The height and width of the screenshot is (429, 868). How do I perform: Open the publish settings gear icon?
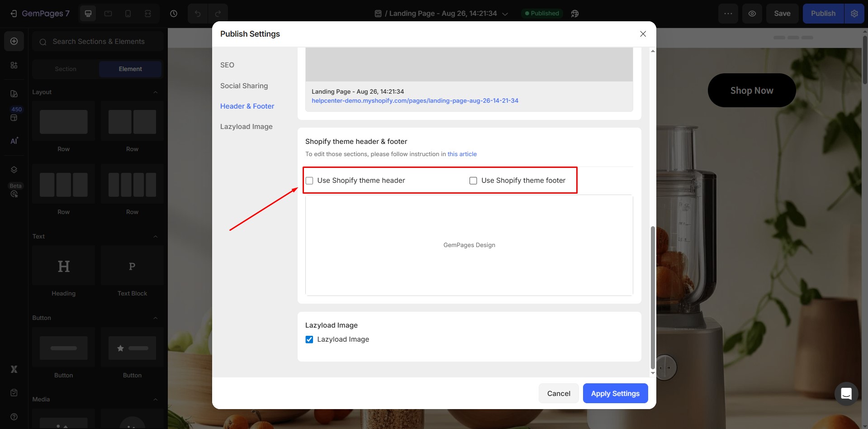(854, 14)
